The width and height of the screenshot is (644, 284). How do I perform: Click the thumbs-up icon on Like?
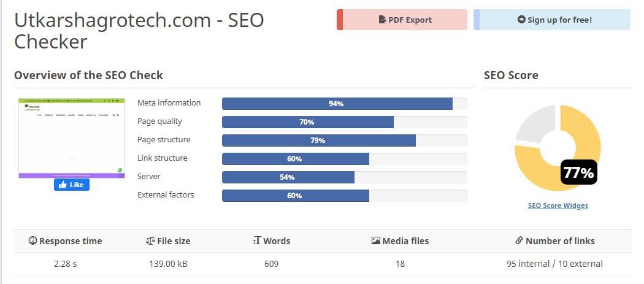click(64, 185)
